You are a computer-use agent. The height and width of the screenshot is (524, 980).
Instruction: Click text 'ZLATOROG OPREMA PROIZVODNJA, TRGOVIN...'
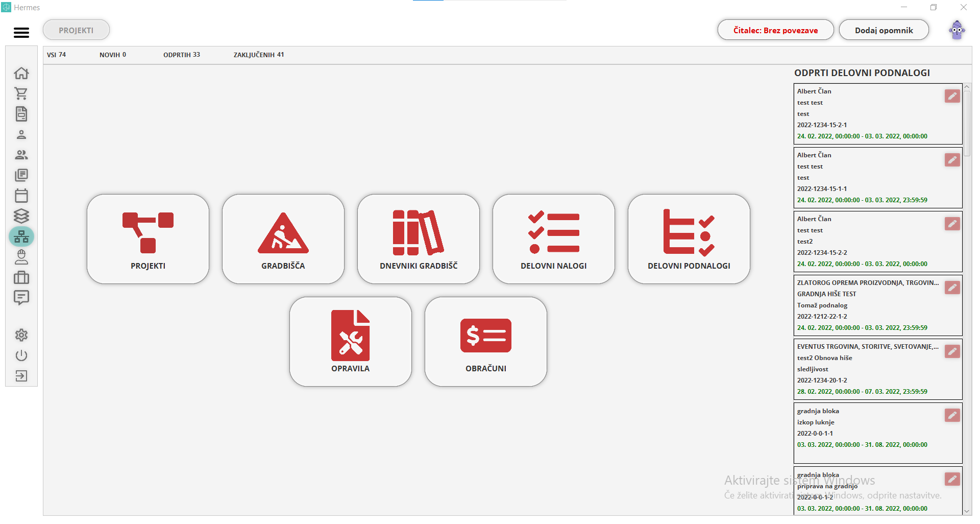(868, 283)
